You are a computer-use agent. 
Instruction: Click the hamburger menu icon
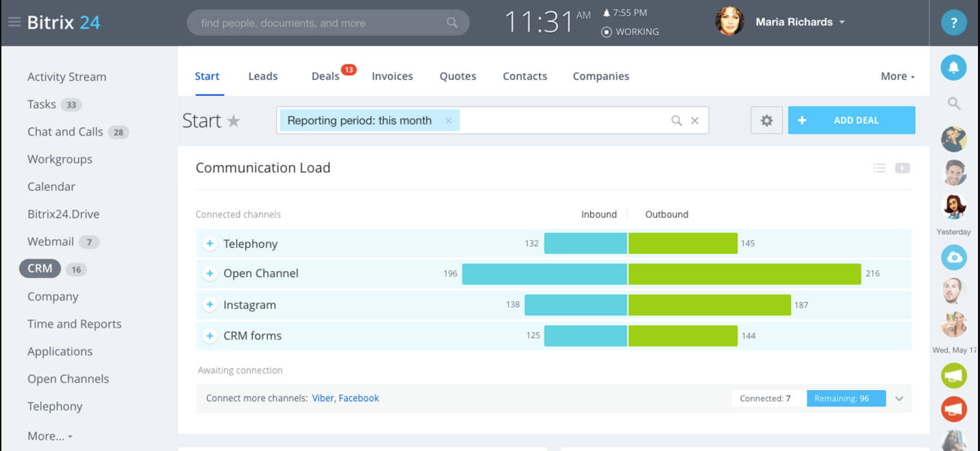click(x=14, y=23)
